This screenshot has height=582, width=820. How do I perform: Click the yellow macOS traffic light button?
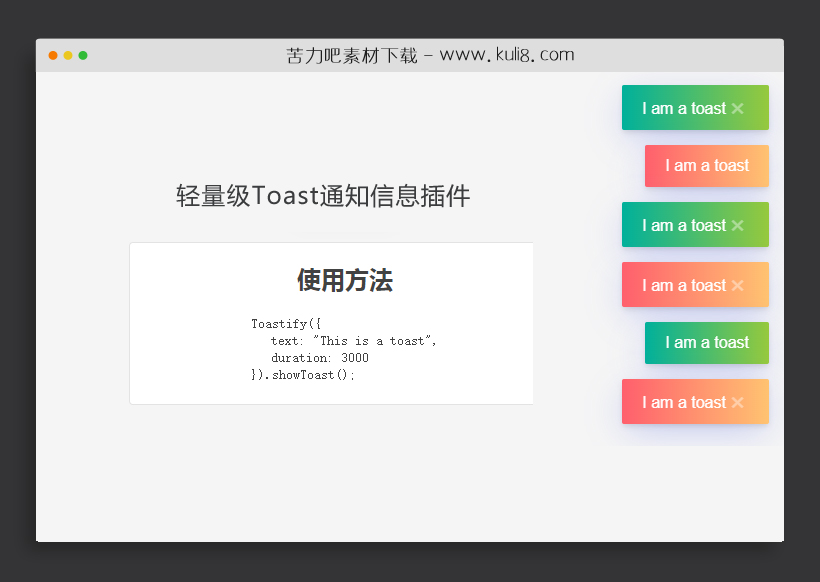click(x=68, y=56)
